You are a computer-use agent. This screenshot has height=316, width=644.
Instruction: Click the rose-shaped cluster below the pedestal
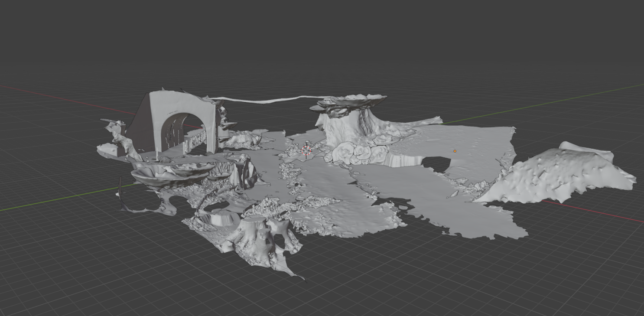pyautogui.click(x=358, y=153)
